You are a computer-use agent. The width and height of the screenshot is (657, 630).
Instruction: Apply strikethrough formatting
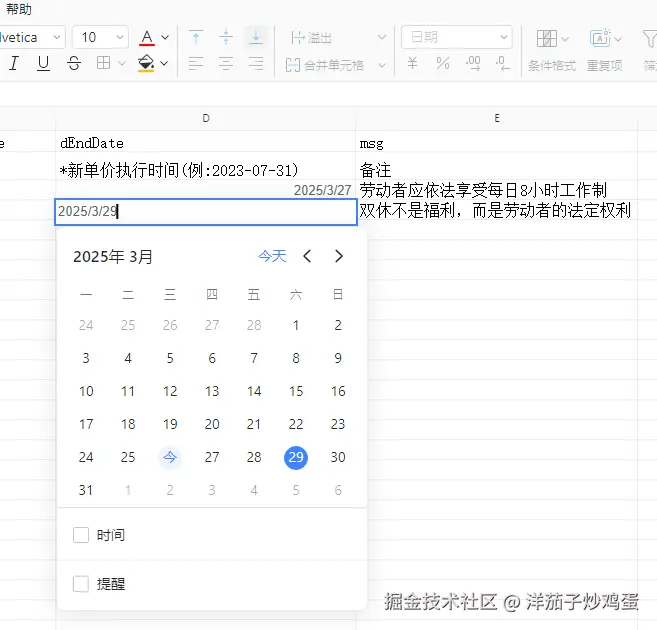(x=74, y=63)
